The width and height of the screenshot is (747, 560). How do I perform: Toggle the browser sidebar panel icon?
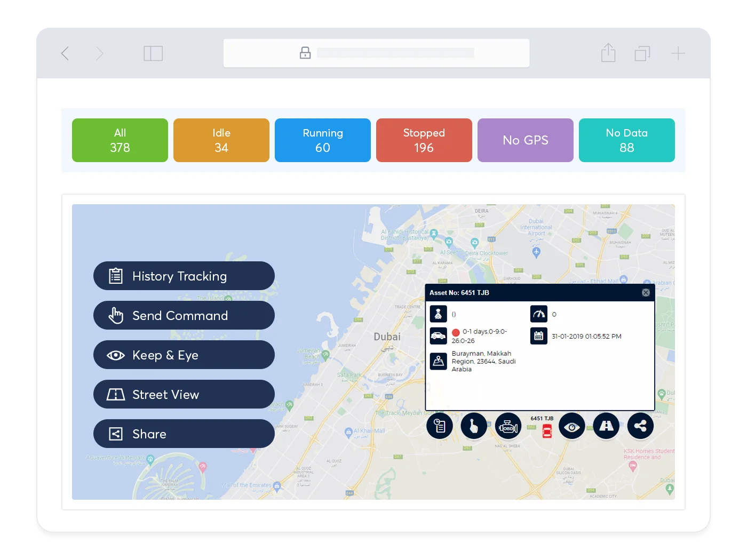tap(153, 53)
